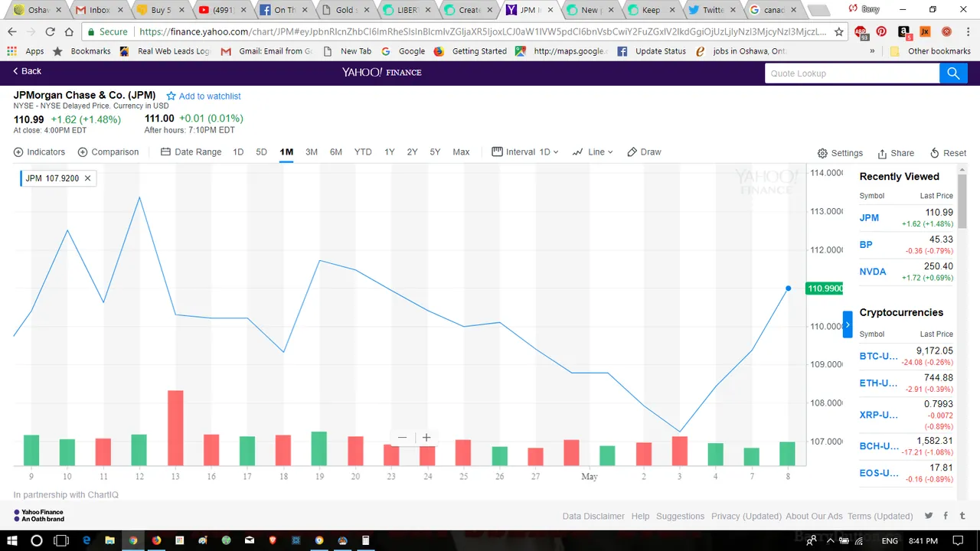Switch to the Inbox Gmail browser tab
This screenshot has height=551, width=980.
coord(99,10)
